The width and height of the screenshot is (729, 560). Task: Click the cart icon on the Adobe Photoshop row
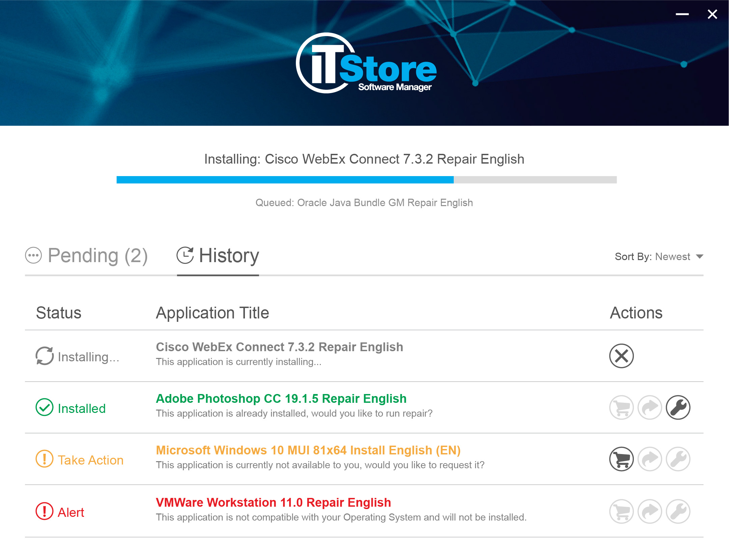(x=622, y=407)
